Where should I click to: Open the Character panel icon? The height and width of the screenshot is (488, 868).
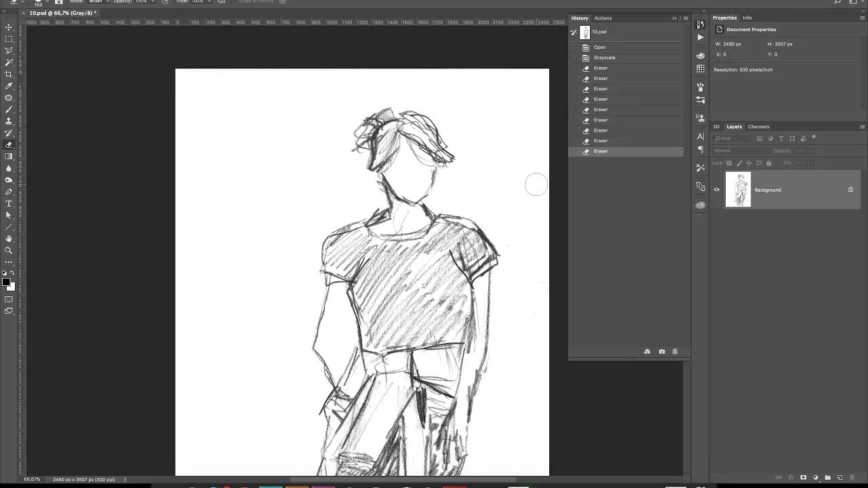coord(701,136)
